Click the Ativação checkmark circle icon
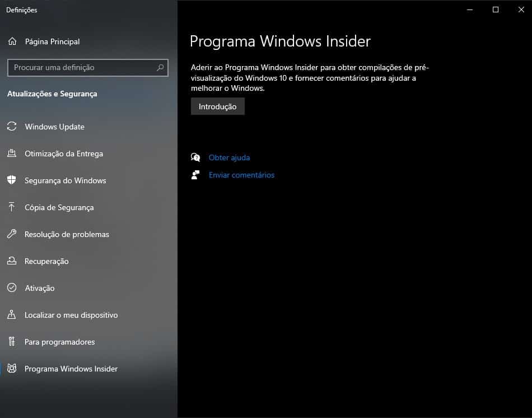Screen dimensions: 532x418 (12, 287)
